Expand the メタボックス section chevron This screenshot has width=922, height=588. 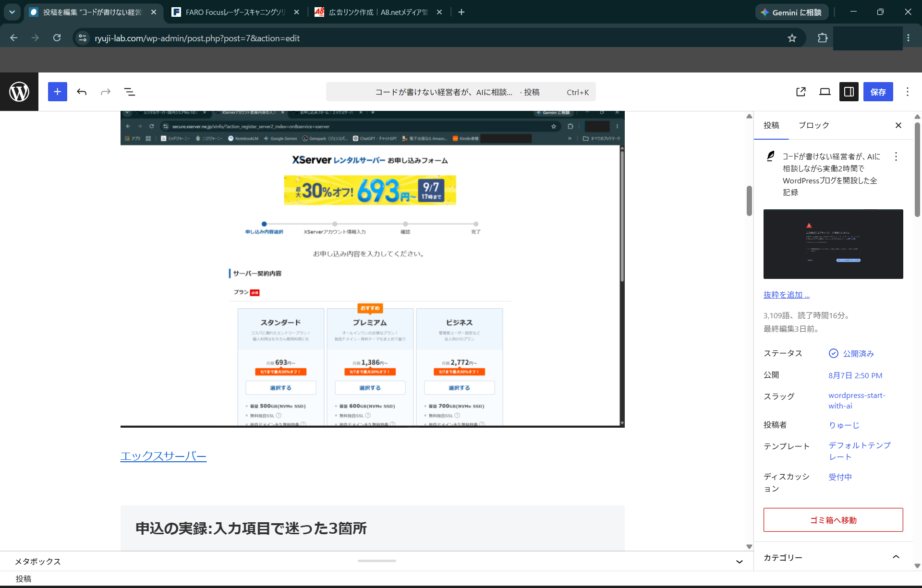click(740, 562)
